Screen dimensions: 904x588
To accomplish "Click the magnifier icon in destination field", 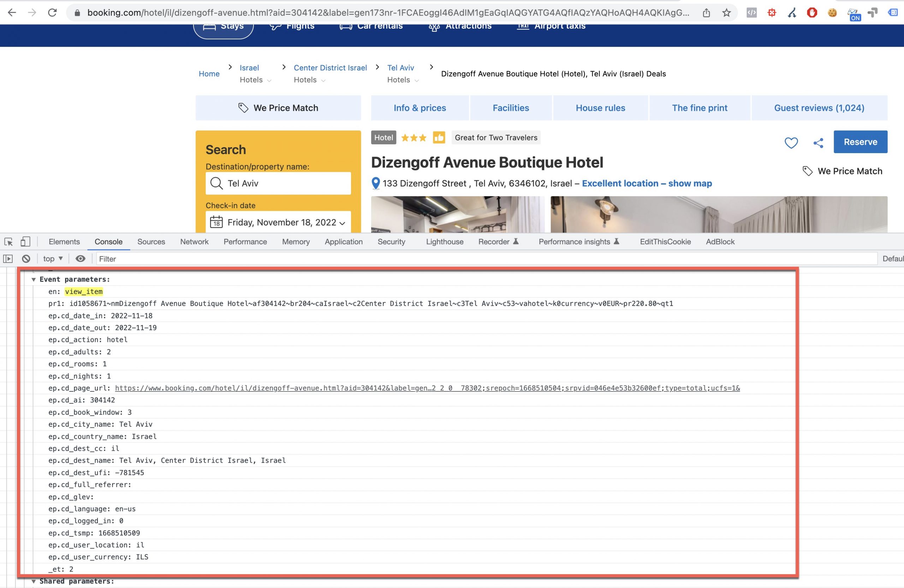I will [x=216, y=183].
